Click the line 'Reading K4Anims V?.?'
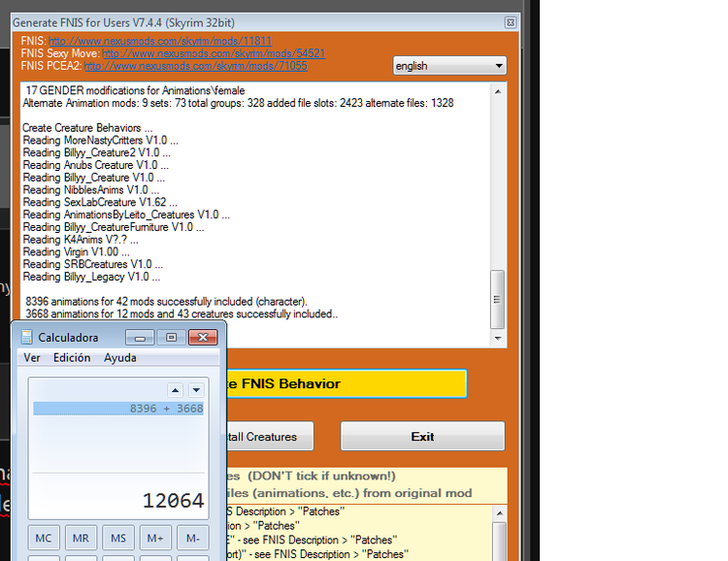 pyautogui.click(x=81, y=240)
